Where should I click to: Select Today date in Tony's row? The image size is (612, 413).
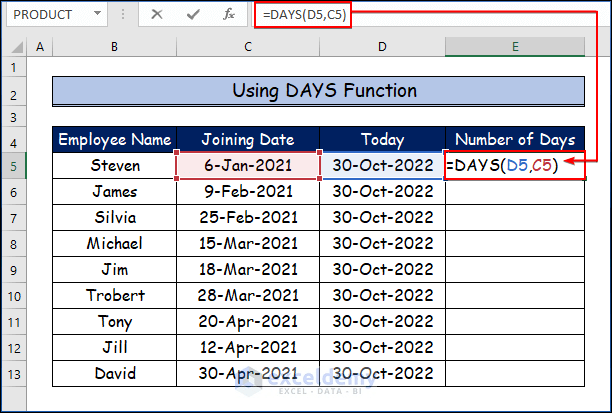[382, 322]
